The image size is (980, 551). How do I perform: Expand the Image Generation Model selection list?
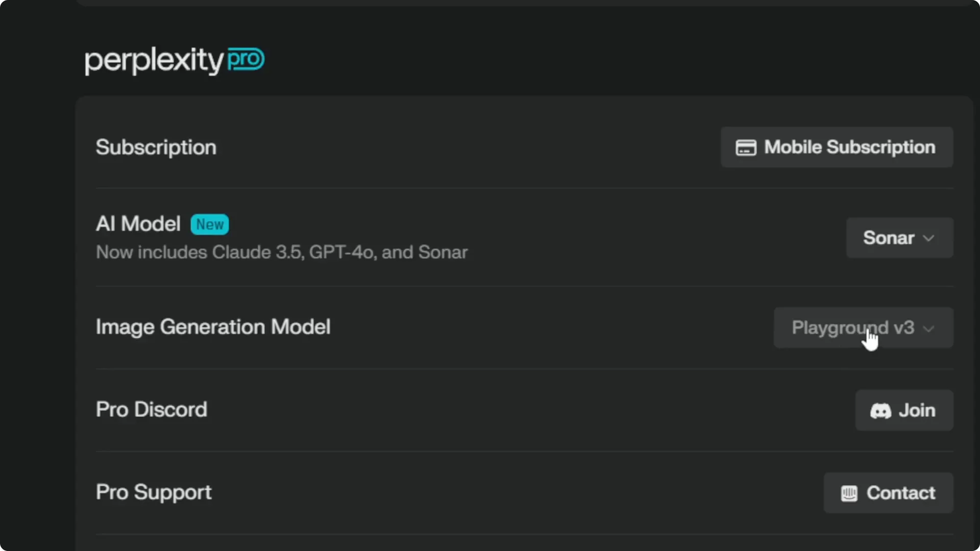pos(863,328)
